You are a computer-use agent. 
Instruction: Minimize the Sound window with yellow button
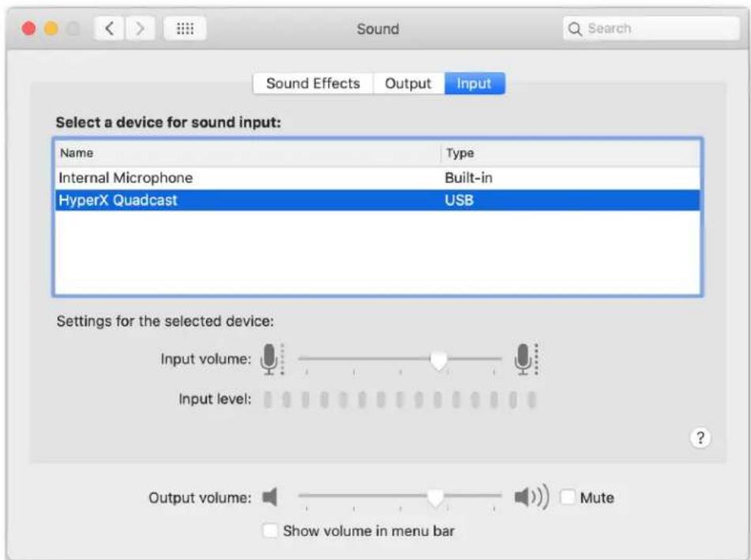tap(51, 28)
